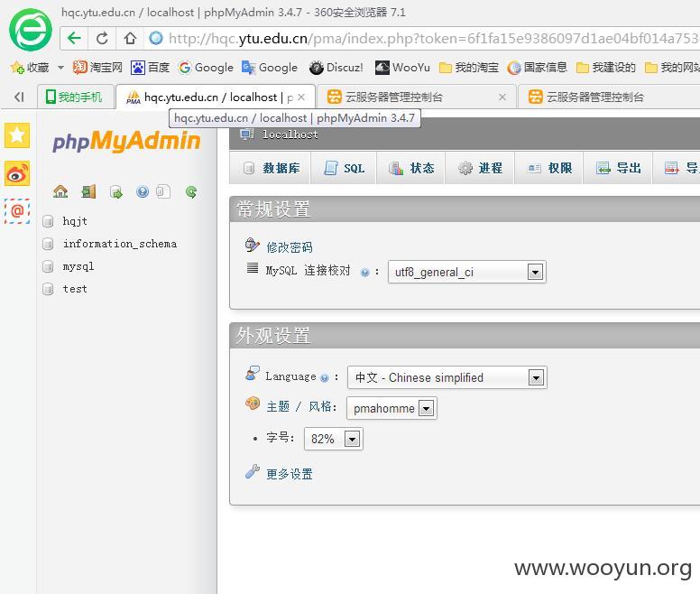The width and height of the screenshot is (700, 594).
Task: Open the 状态 status tab
Action: [x=410, y=168]
